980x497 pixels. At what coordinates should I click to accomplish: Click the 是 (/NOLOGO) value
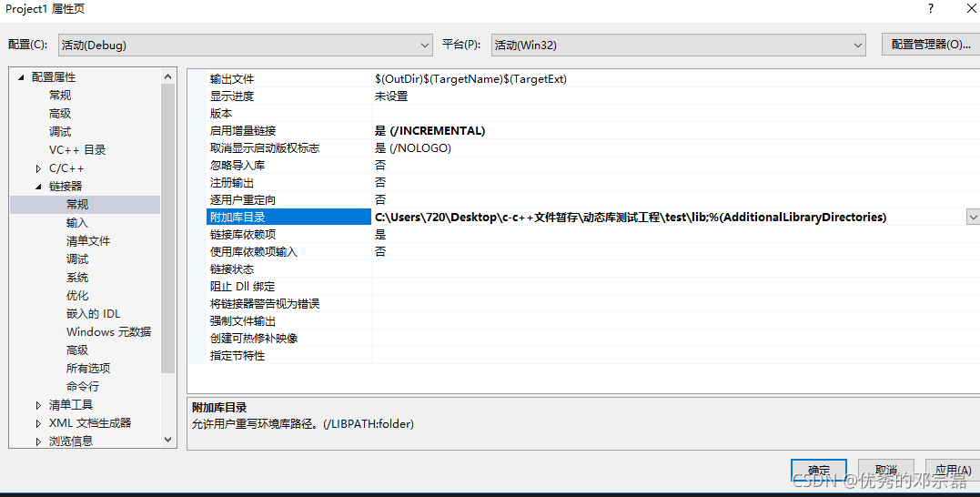click(412, 148)
